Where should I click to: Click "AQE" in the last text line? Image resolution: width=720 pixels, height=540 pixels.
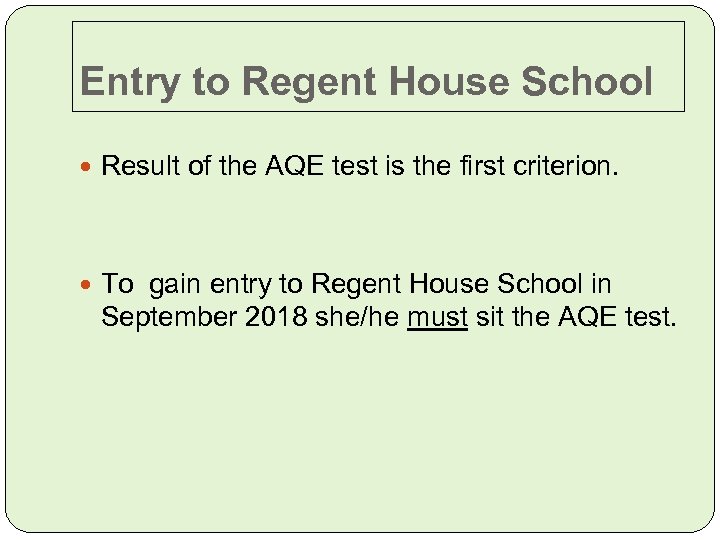pos(586,317)
